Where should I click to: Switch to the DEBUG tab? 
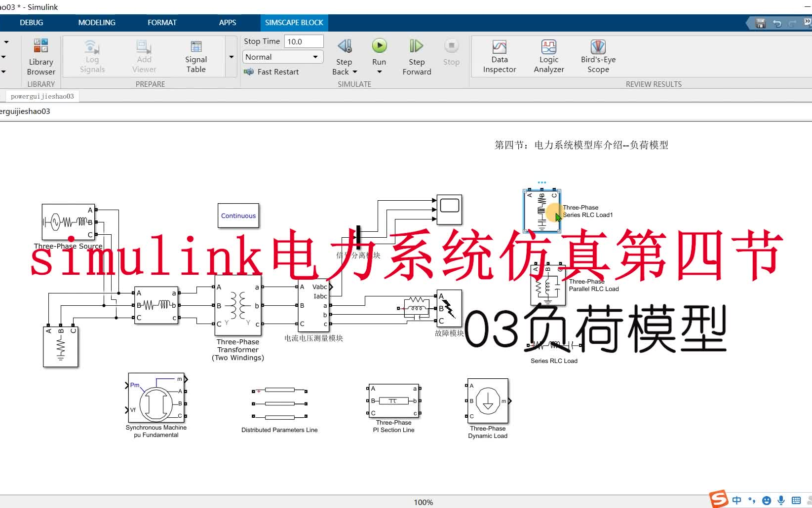coord(31,23)
